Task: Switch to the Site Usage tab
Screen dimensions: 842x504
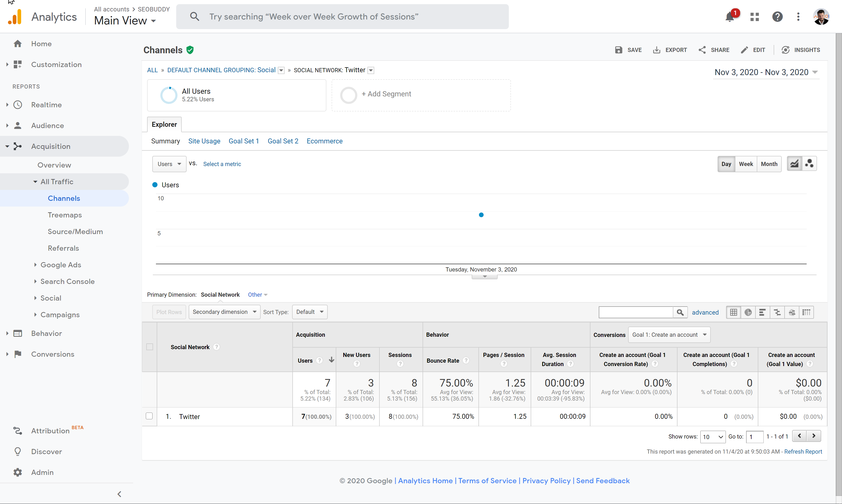Action: coord(204,141)
